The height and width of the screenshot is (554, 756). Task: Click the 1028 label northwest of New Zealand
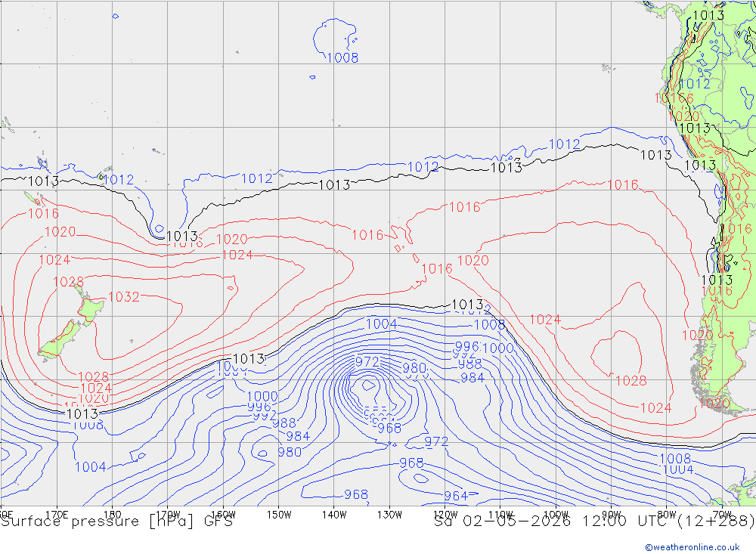tap(69, 282)
